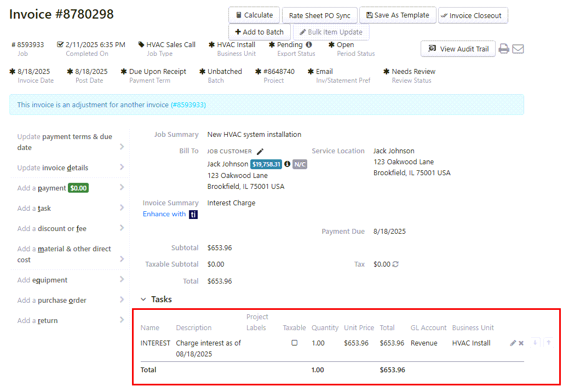Click the Pending export status
The height and width of the screenshot is (392, 580).
pos(290,45)
